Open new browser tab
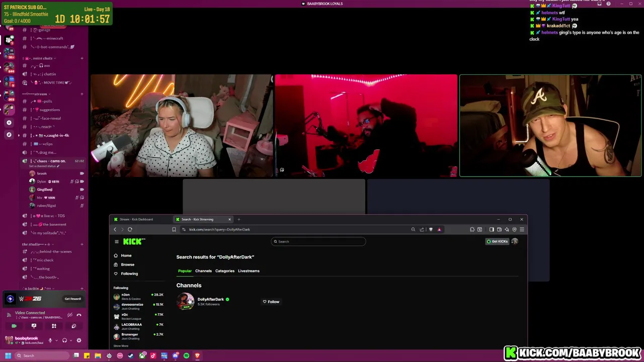Viewport: 644px width, 362px height. (238, 219)
